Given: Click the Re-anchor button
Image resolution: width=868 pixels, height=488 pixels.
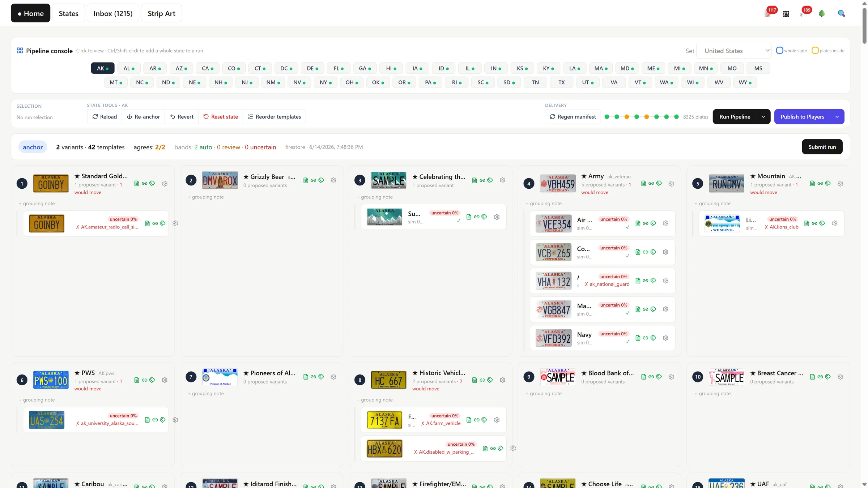Looking at the screenshot, I should [x=143, y=117].
